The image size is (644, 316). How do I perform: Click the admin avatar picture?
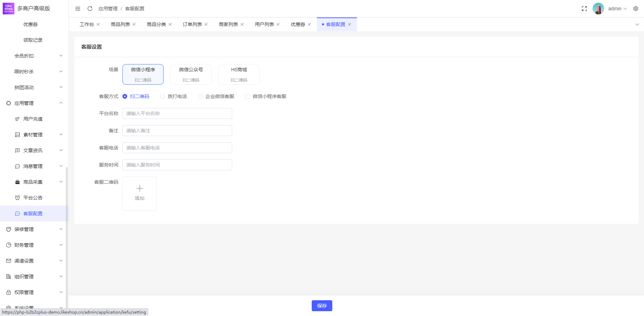[598, 9]
